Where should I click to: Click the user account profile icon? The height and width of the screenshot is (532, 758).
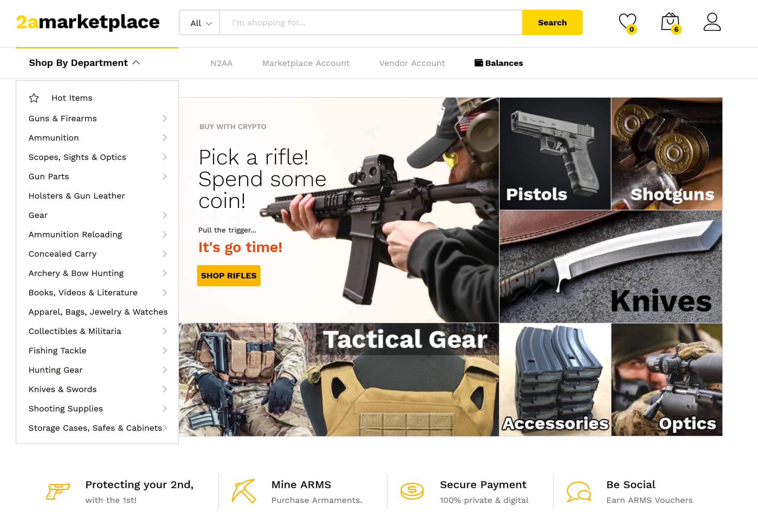tap(712, 22)
